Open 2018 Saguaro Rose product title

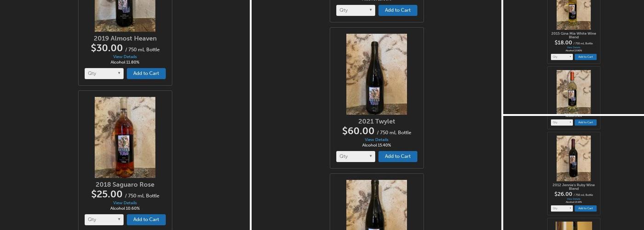[x=125, y=184]
